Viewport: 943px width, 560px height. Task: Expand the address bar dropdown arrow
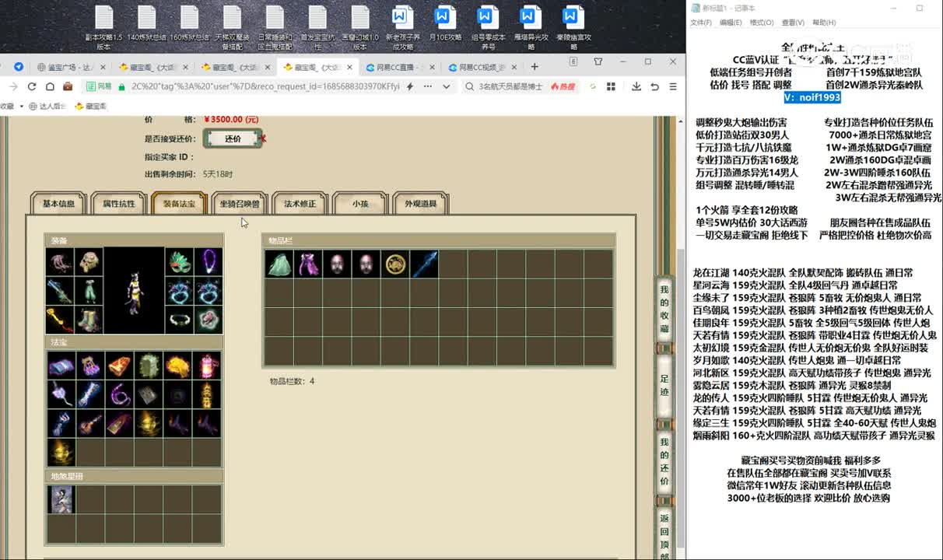446,86
